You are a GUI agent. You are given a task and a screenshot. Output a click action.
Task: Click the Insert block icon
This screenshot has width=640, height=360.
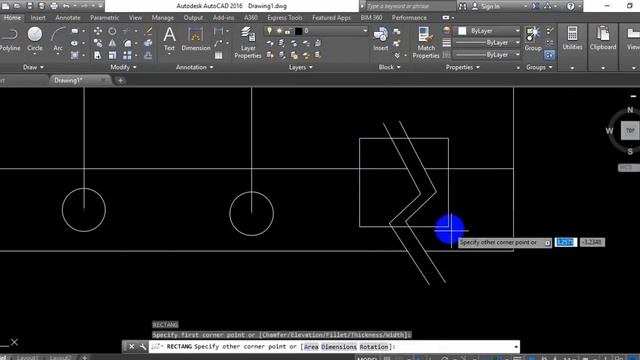[380, 39]
